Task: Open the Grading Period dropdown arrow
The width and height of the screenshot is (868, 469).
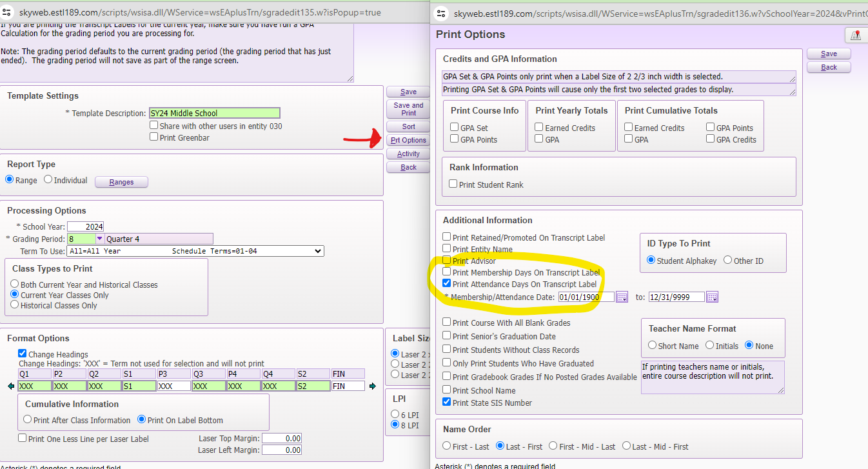Action: click(100, 239)
